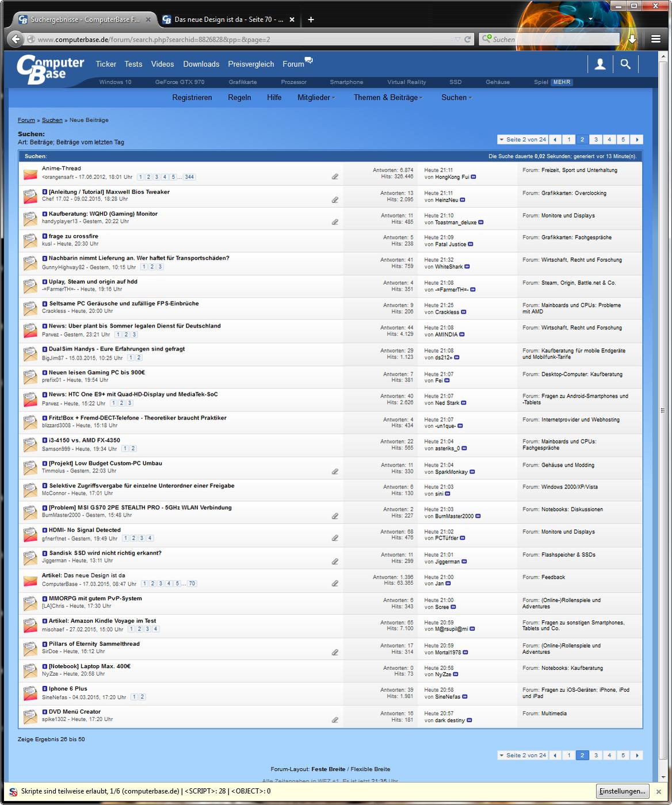The width and height of the screenshot is (672, 805).
Task: Open the site search magnifier icon
Action: point(625,64)
